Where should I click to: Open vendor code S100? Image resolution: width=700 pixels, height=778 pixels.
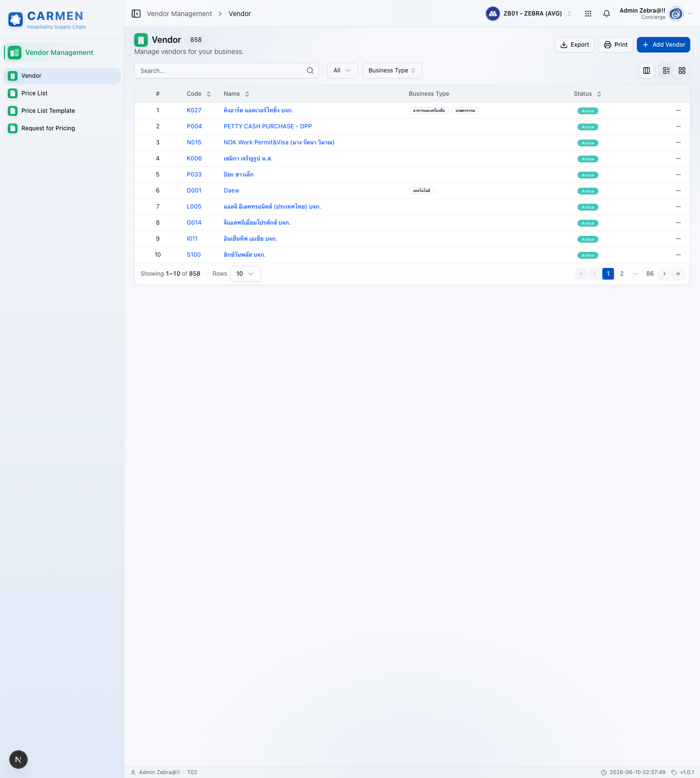pyautogui.click(x=194, y=255)
